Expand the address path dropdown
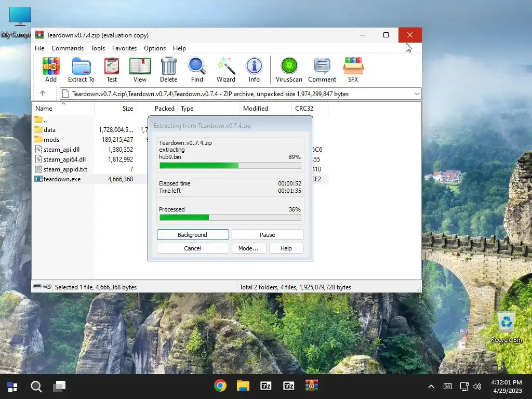This screenshot has height=399, width=532. [417, 94]
